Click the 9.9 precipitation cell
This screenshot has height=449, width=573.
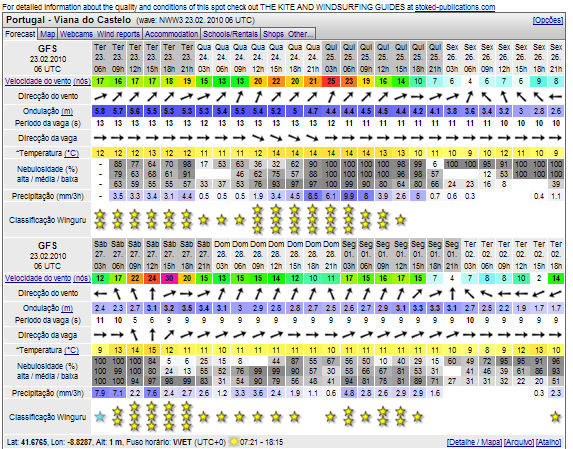click(x=349, y=196)
